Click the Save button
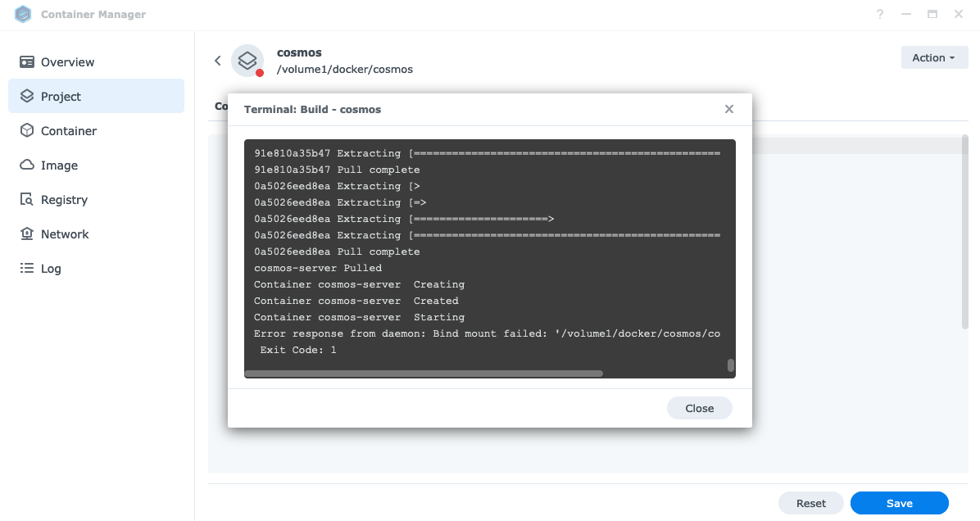The width and height of the screenshot is (980, 521). coord(899,503)
